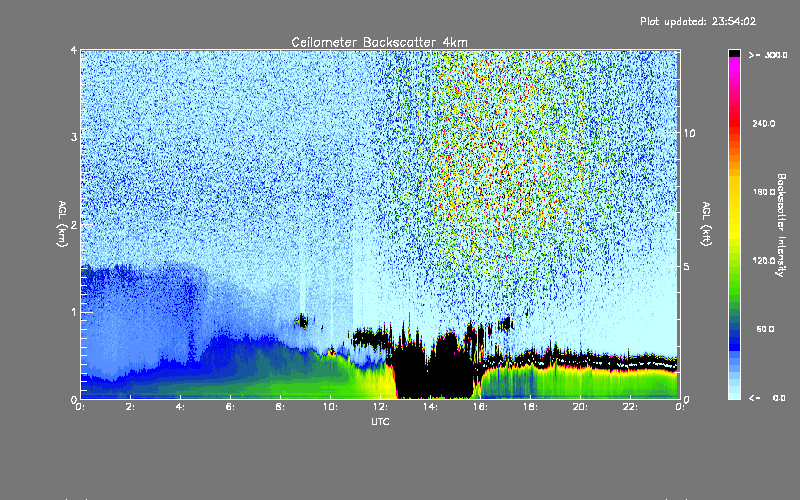The height and width of the screenshot is (500, 800).
Task: Click the '4' km label on left axis
Action: point(73,50)
